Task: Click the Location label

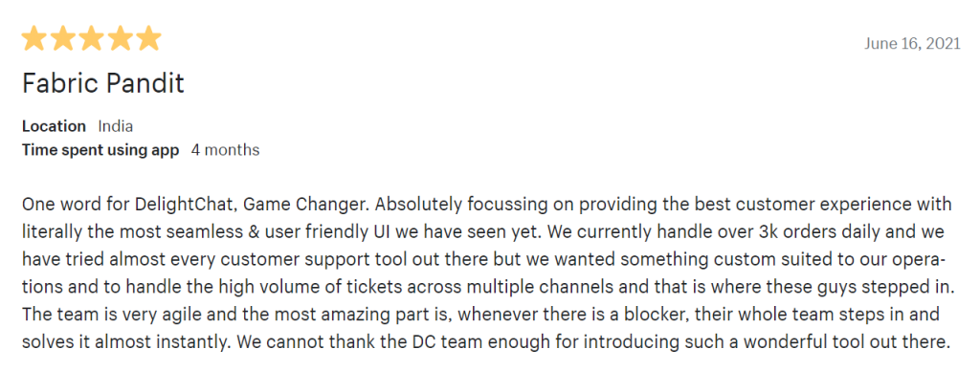Action: (x=54, y=126)
